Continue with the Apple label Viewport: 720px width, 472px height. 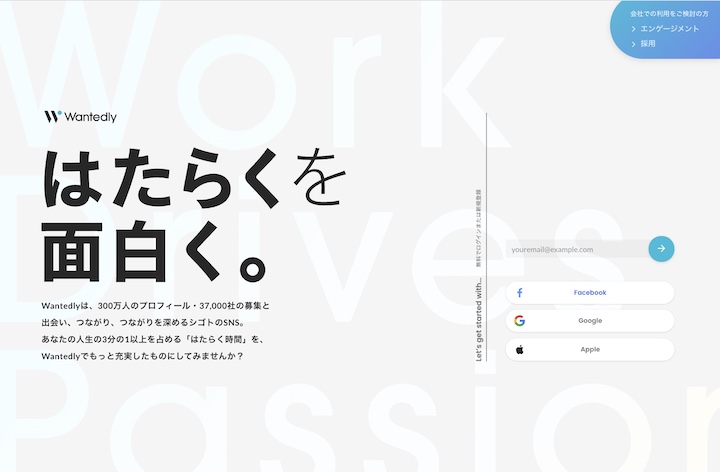click(x=590, y=350)
